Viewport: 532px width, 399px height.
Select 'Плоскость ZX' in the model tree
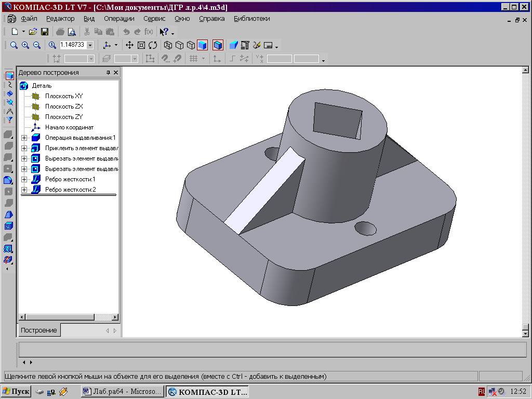[x=63, y=107]
